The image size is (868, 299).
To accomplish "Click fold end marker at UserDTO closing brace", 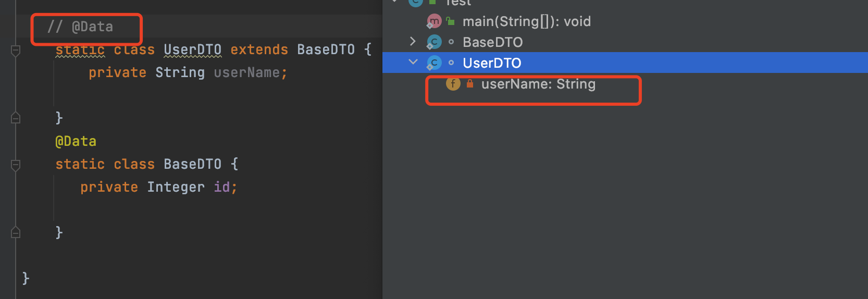I will click(x=16, y=118).
